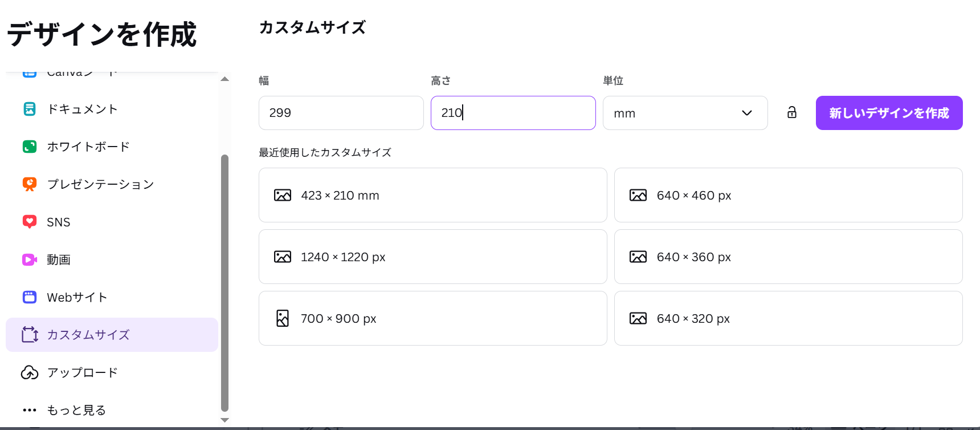Select the もっと見る menu entry
980x430 pixels.
click(112, 410)
